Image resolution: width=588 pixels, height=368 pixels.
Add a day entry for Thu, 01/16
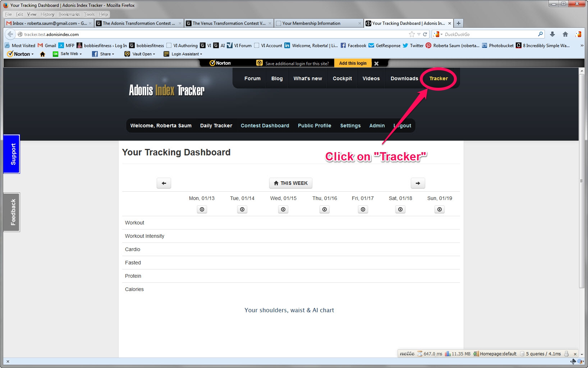tap(325, 209)
